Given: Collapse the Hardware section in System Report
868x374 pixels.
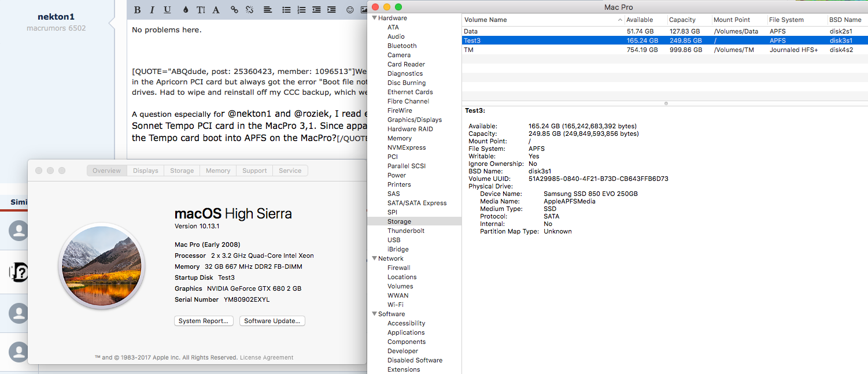Looking at the screenshot, I should click(374, 18).
